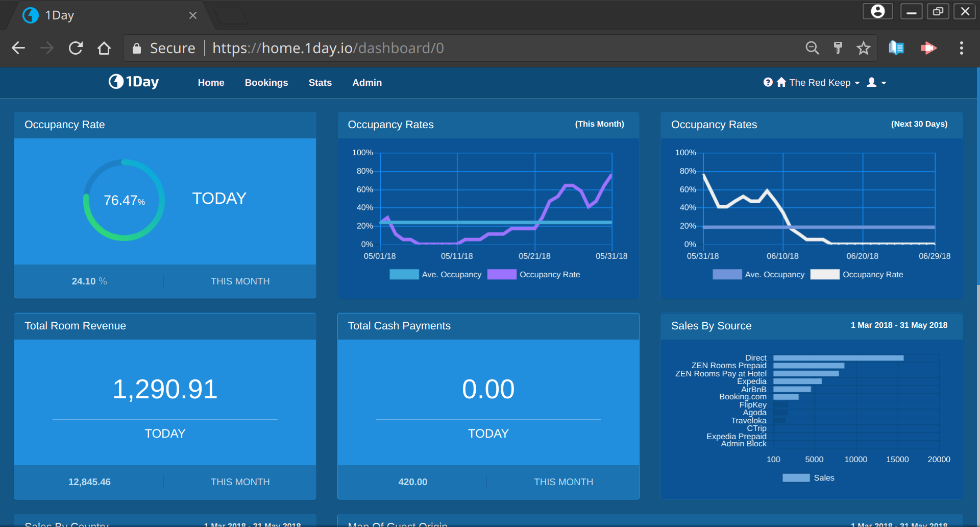Select Home in the navigation bar
This screenshot has height=527, width=980.
tap(211, 82)
